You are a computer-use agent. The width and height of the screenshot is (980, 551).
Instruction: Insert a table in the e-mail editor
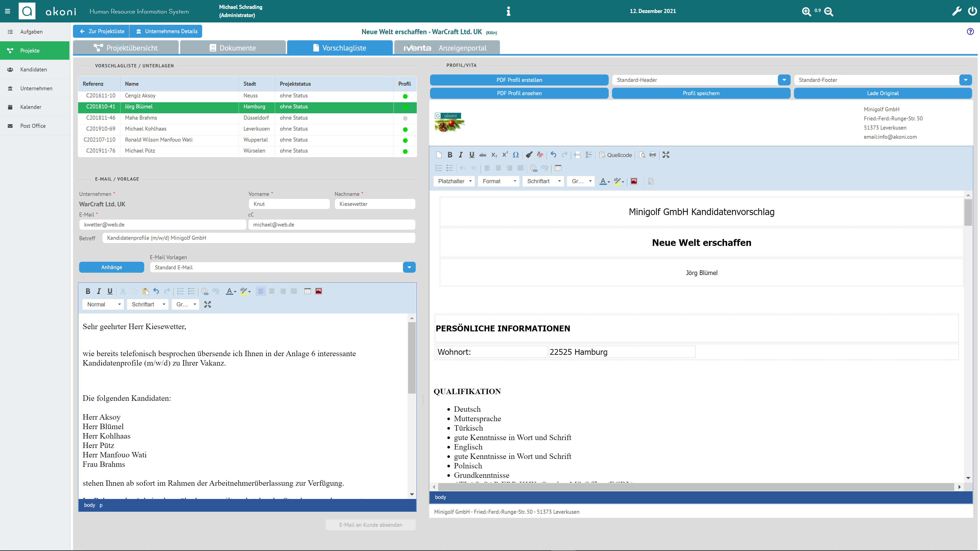pos(307,291)
